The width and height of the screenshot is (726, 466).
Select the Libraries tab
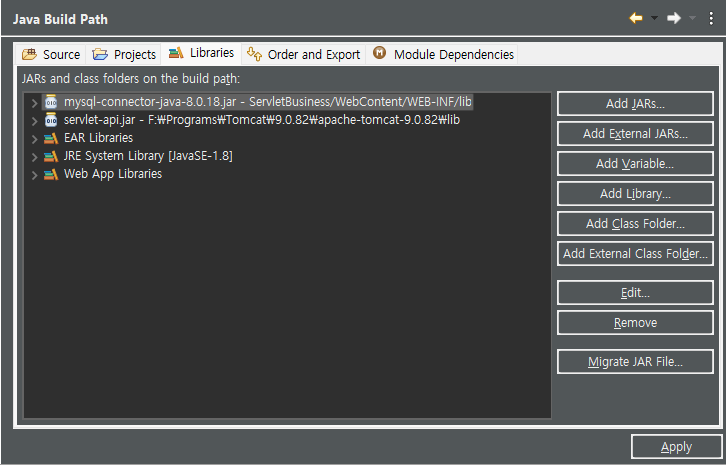click(x=201, y=53)
